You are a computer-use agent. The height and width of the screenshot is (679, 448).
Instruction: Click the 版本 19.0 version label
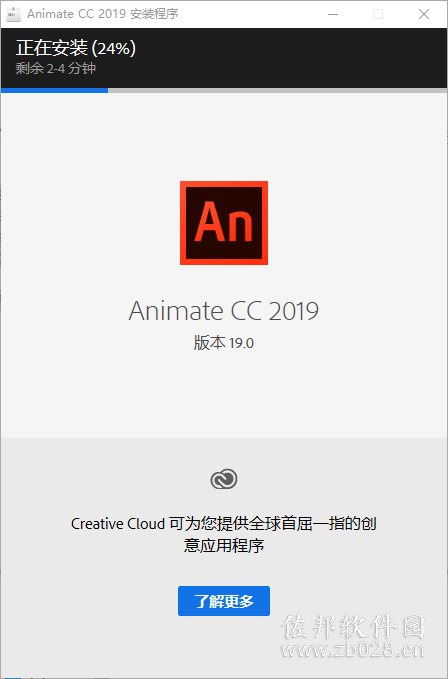pos(224,343)
